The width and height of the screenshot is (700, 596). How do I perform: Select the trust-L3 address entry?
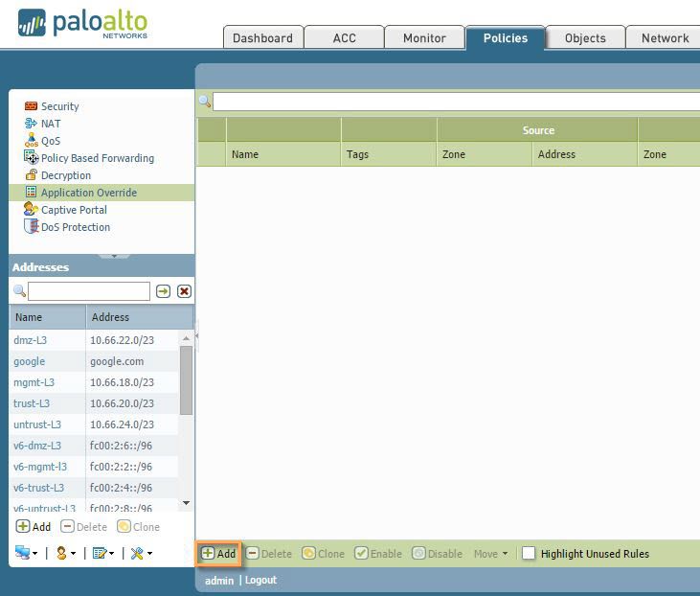click(x=32, y=403)
